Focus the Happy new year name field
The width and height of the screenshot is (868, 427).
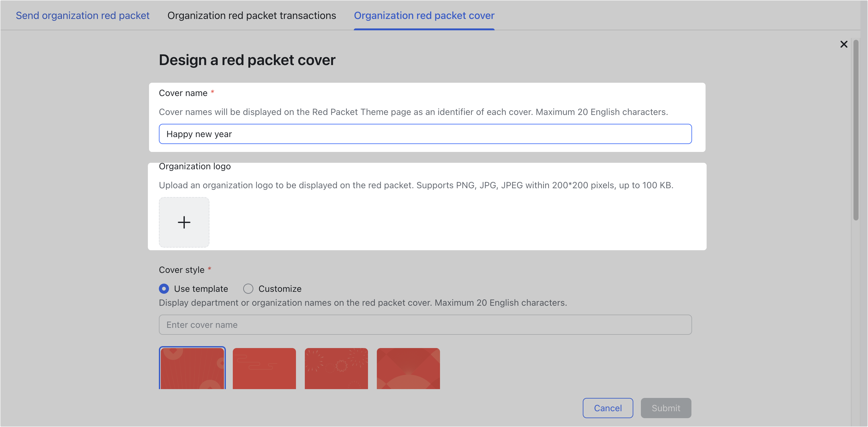[x=425, y=134]
